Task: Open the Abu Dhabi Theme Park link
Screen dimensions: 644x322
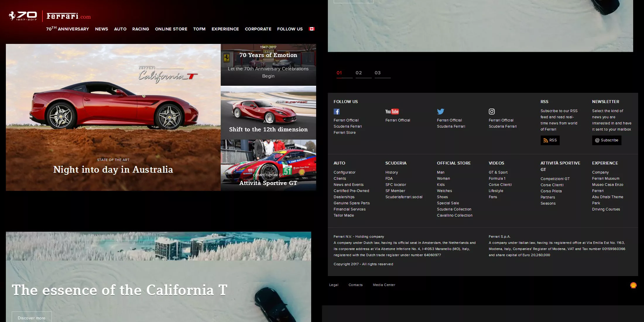Action: tap(608, 200)
